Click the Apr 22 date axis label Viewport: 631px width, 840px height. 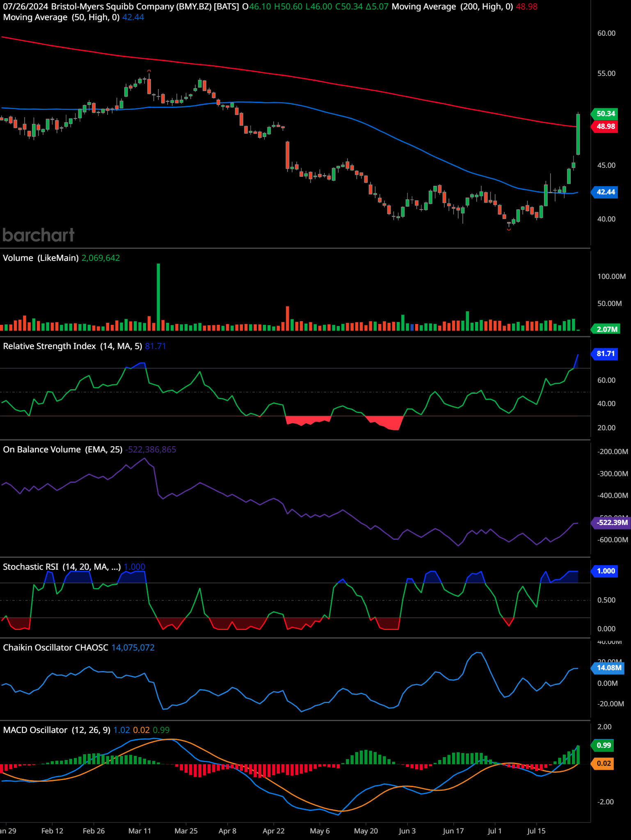click(274, 831)
